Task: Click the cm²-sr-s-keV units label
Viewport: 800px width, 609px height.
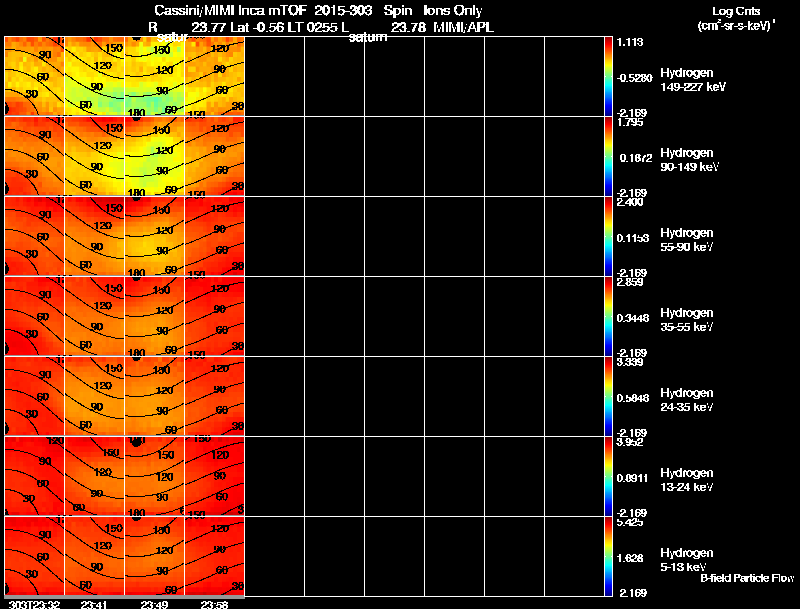Action: point(737,26)
